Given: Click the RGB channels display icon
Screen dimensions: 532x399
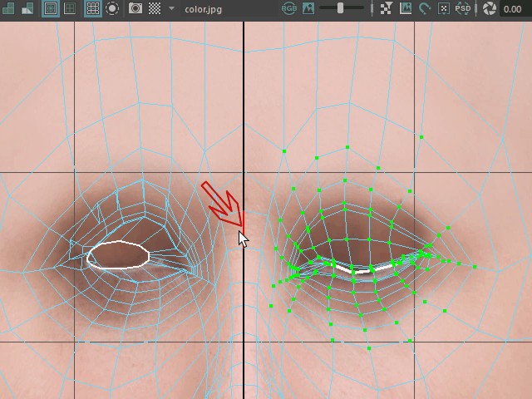Looking at the screenshot, I should [x=288, y=9].
